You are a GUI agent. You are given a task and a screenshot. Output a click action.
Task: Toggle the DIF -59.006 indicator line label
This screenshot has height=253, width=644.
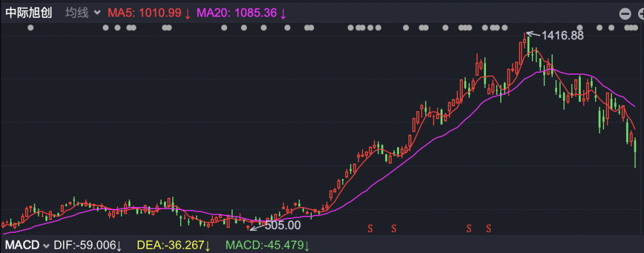(x=88, y=245)
